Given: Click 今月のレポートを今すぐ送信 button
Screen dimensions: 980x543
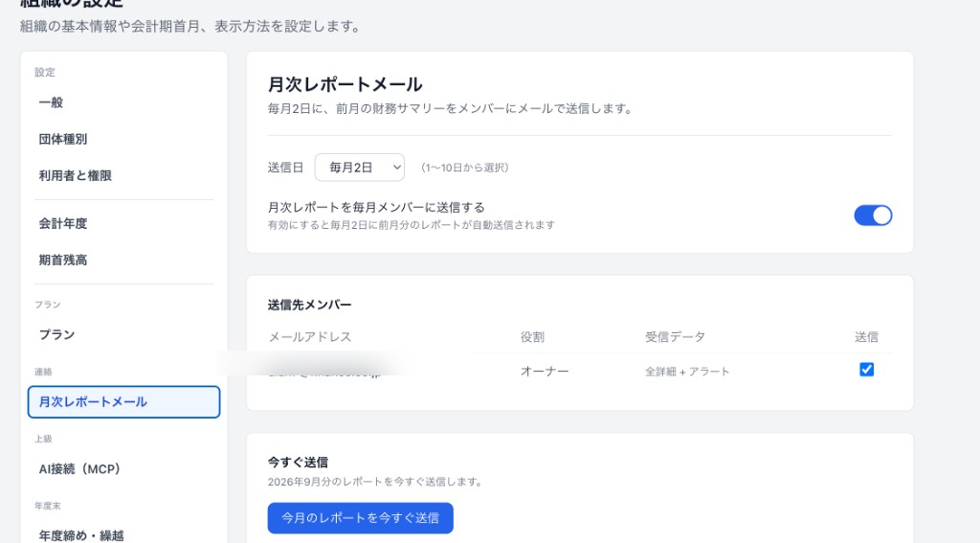Looking at the screenshot, I should tap(360, 518).
